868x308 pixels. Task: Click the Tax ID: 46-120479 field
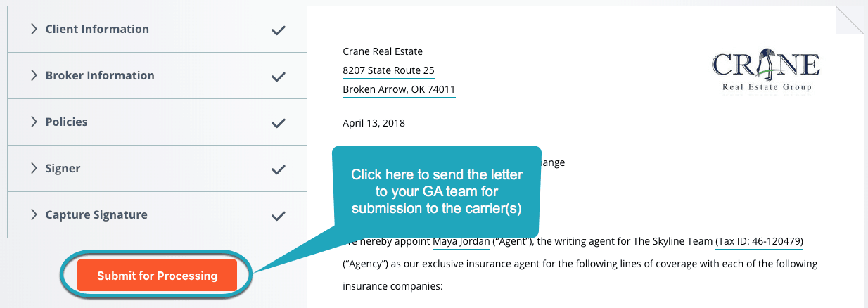[759, 243]
